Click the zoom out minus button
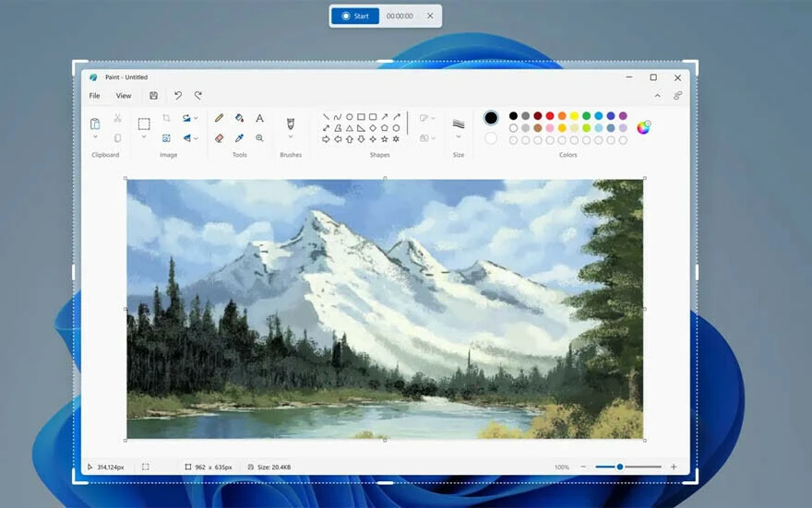The height and width of the screenshot is (508, 812). pos(583,467)
